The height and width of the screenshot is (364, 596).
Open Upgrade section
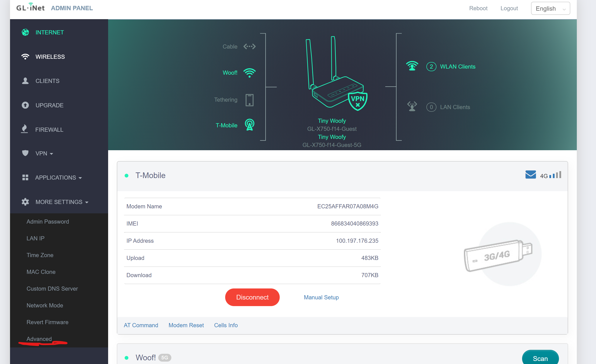[49, 105]
